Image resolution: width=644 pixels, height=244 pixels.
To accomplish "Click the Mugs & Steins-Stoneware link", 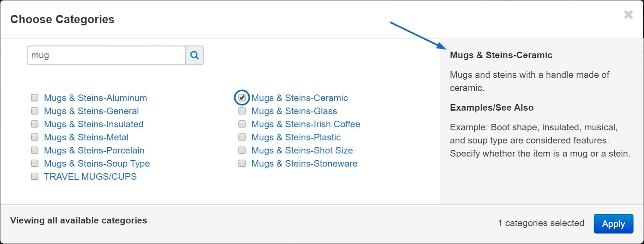I will (304, 164).
